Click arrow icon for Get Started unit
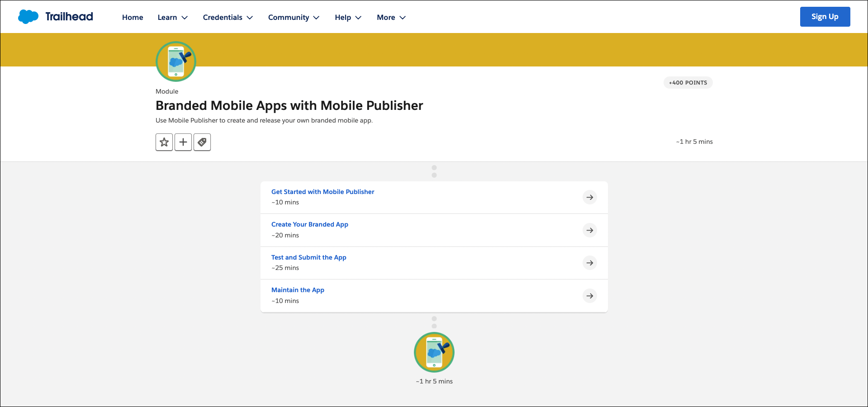This screenshot has height=407, width=868. [590, 197]
